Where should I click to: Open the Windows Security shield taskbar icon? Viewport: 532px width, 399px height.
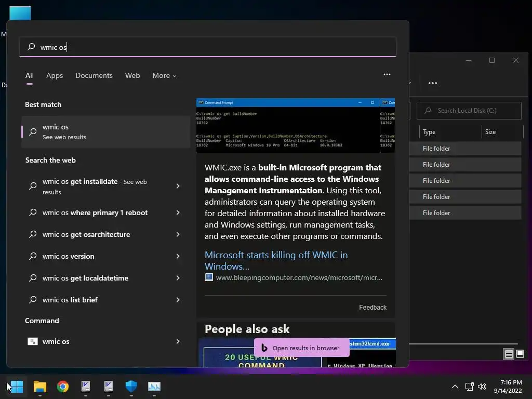[131, 386]
